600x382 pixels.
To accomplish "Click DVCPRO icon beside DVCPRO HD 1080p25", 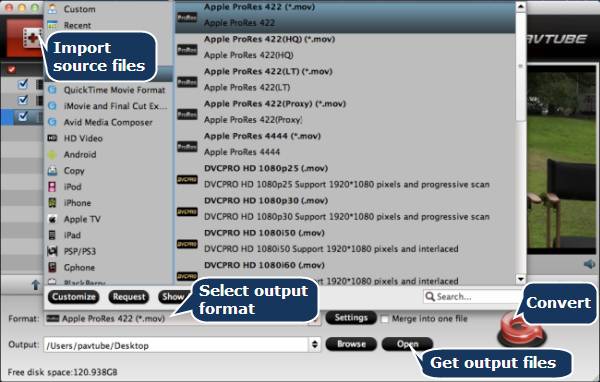I will (187, 179).
